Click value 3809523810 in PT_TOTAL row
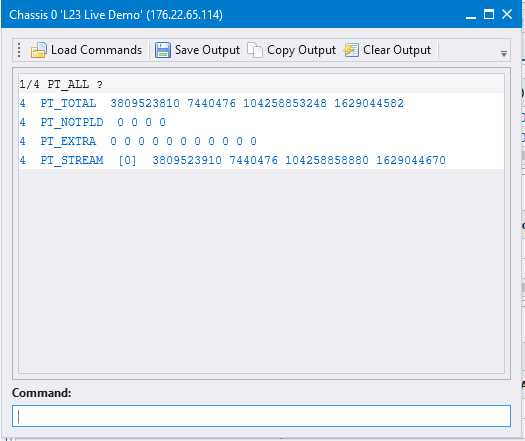Image resolution: width=525 pixels, height=441 pixels. [145, 103]
